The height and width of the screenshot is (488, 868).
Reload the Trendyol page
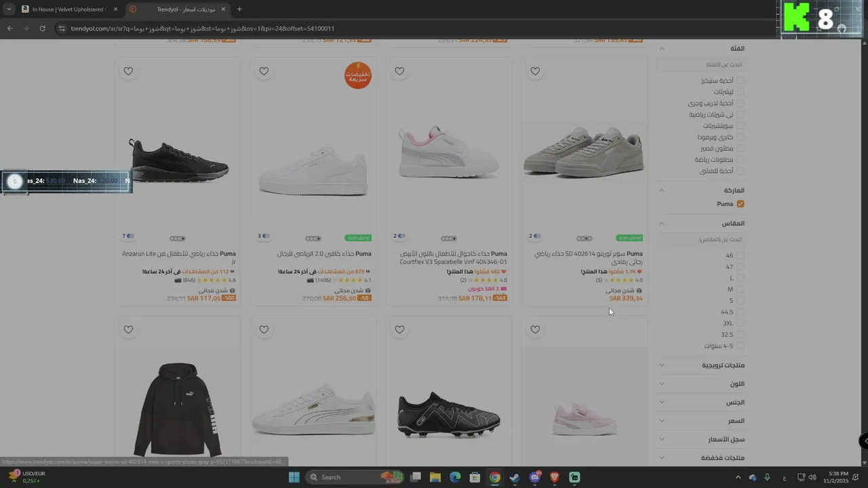coord(42,28)
